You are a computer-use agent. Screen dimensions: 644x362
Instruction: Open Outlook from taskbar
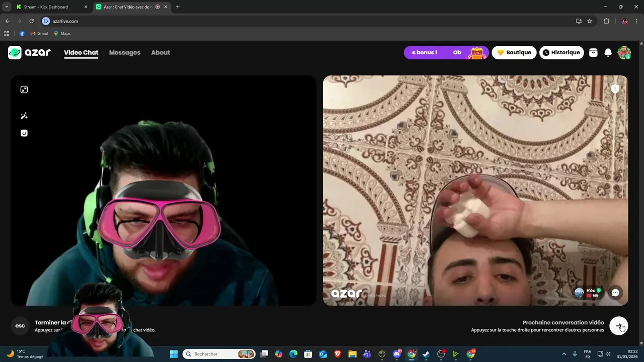click(323, 354)
